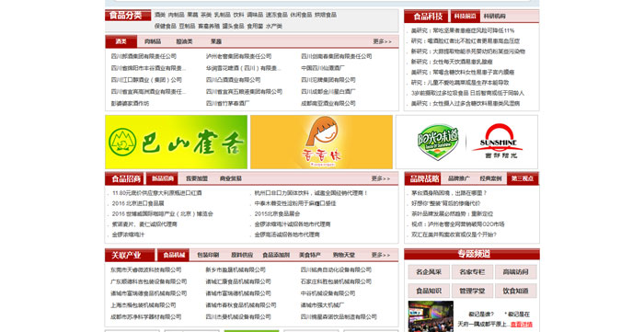Open 石家庄科胜包装机械有限公司 link

(336, 281)
